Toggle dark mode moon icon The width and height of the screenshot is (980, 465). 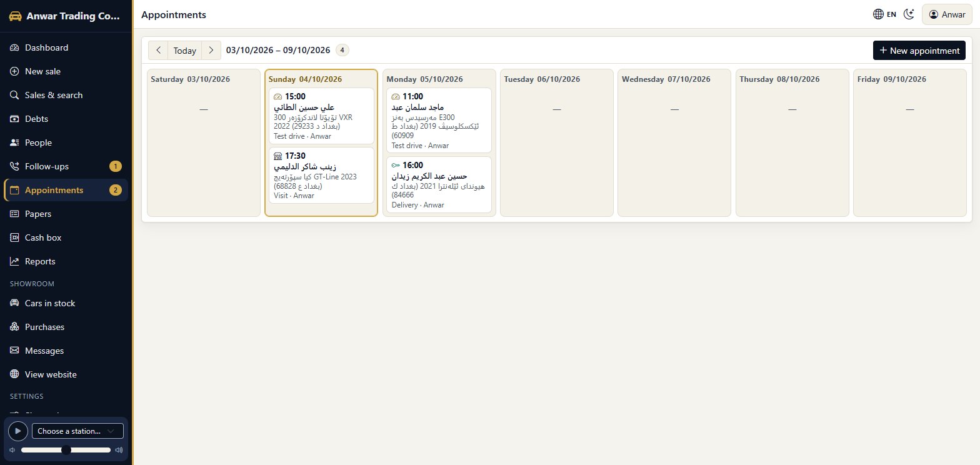pyautogui.click(x=909, y=14)
